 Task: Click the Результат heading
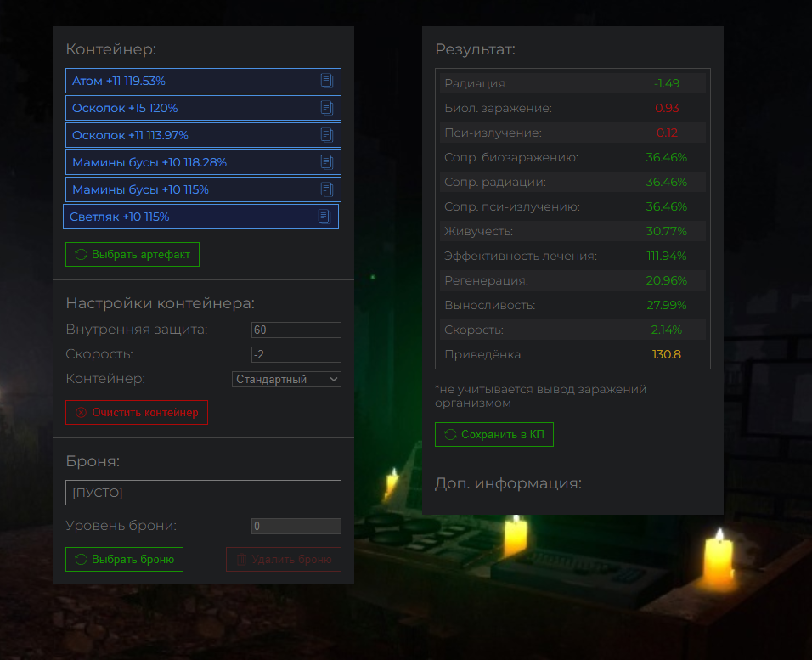click(x=475, y=49)
